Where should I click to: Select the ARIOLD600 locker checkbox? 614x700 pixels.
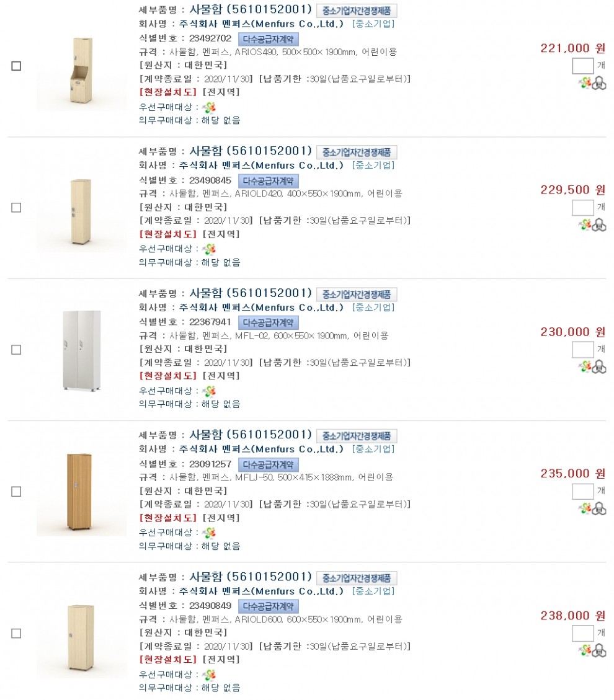coord(17,634)
